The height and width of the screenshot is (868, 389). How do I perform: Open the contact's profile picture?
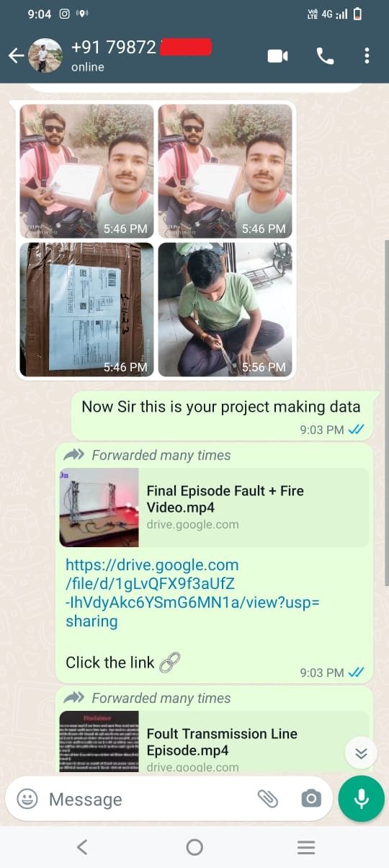point(45,56)
